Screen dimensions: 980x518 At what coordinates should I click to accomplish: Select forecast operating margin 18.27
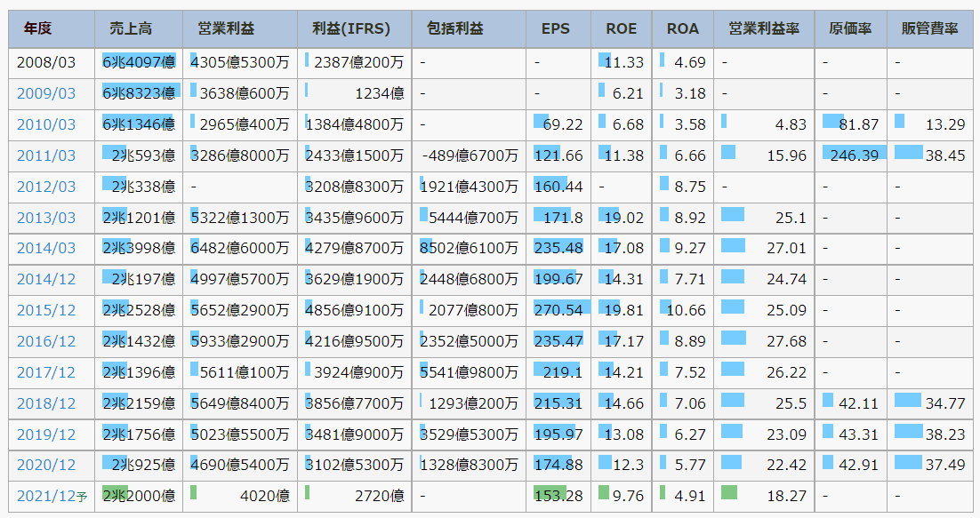(787, 496)
